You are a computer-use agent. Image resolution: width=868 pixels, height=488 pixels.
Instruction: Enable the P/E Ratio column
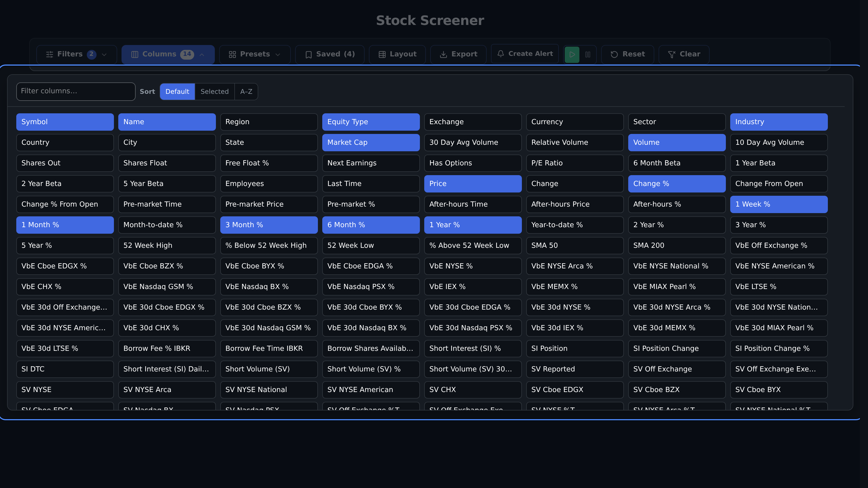tap(575, 163)
